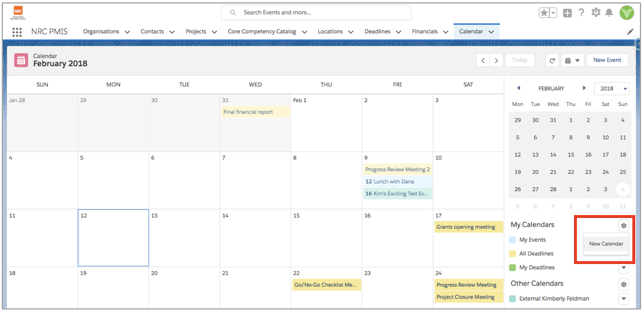Toggle My Events calendar color box

pyautogui.click(x=512, y=240)
